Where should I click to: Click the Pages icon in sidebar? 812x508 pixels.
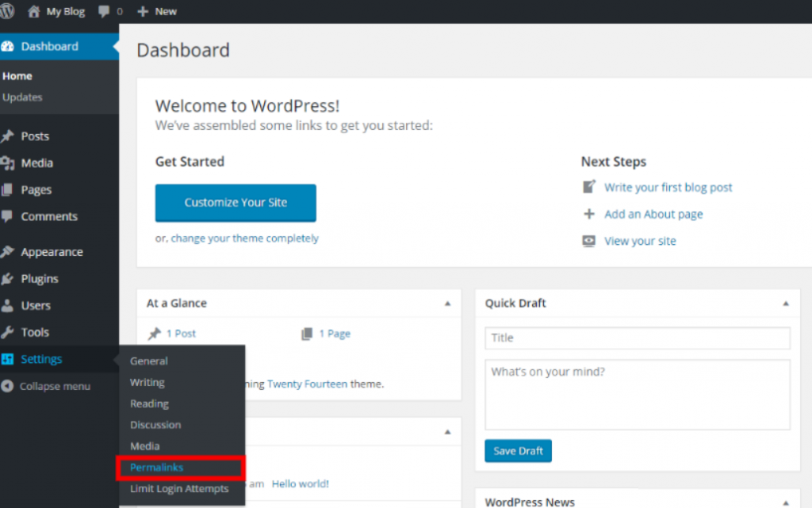(x=8, y=190)
